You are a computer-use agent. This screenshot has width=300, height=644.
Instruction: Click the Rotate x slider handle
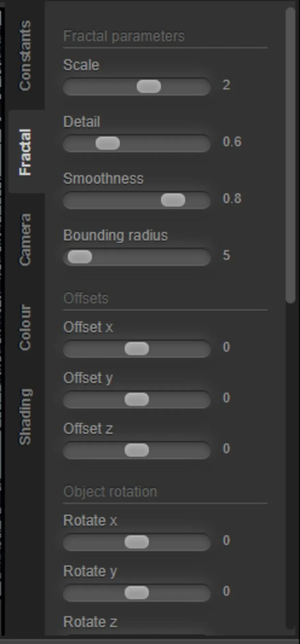click(137, 542)
